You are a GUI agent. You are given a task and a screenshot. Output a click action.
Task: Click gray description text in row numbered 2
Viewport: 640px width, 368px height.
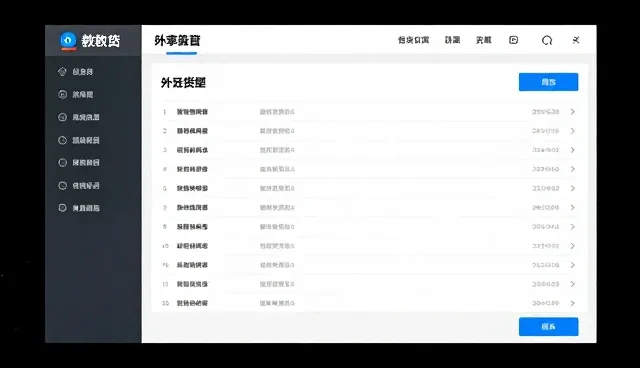point(277,131)
